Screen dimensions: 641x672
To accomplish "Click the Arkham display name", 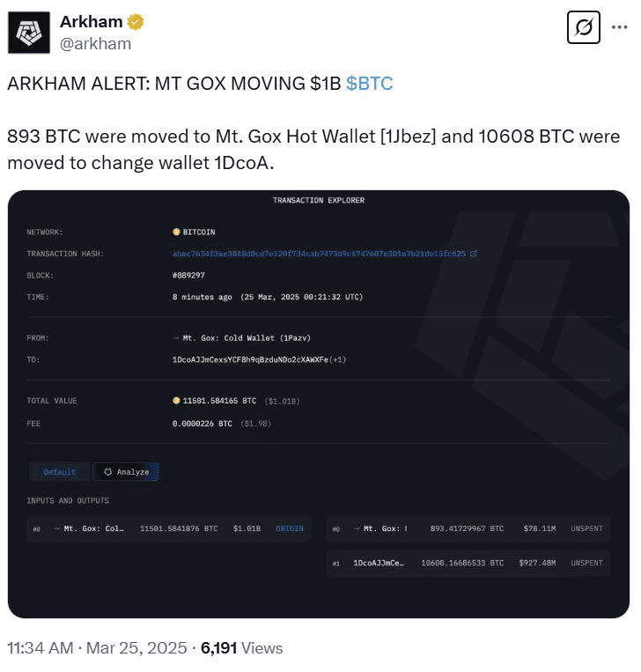I will click(x=92, y=21).
